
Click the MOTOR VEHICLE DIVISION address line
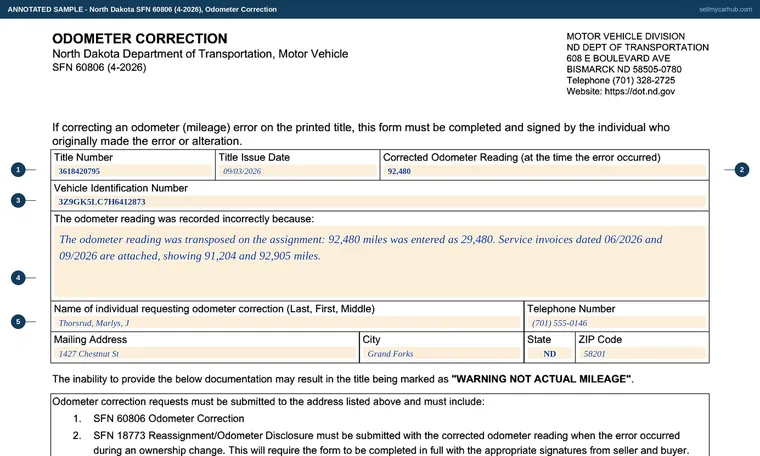point(626,36)
